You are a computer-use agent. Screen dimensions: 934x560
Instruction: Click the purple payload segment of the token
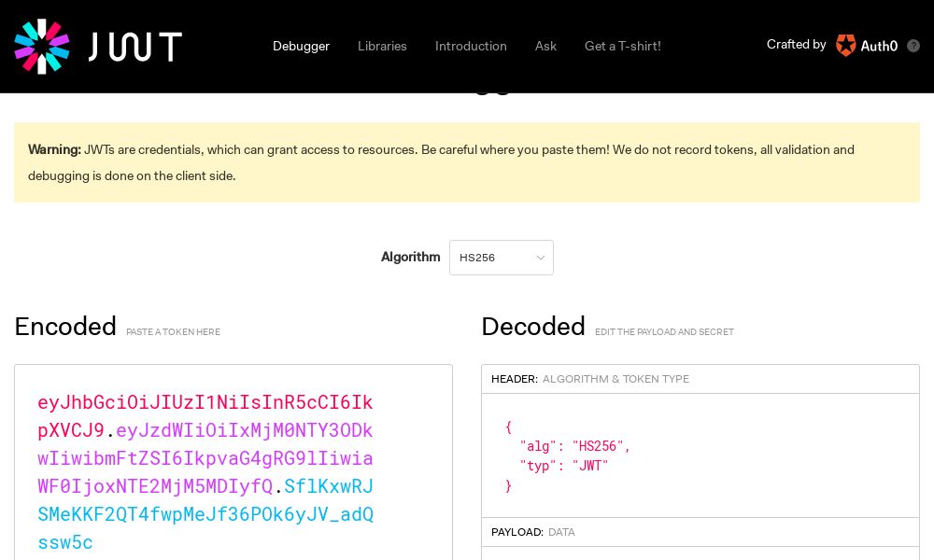205,458
